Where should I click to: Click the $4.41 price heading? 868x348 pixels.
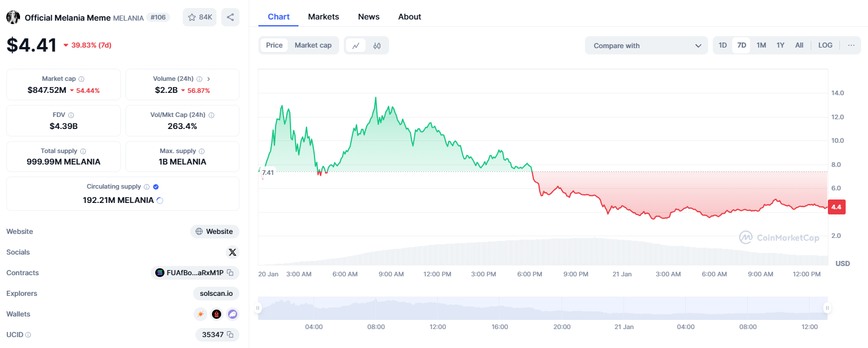[x=32, y=45]
